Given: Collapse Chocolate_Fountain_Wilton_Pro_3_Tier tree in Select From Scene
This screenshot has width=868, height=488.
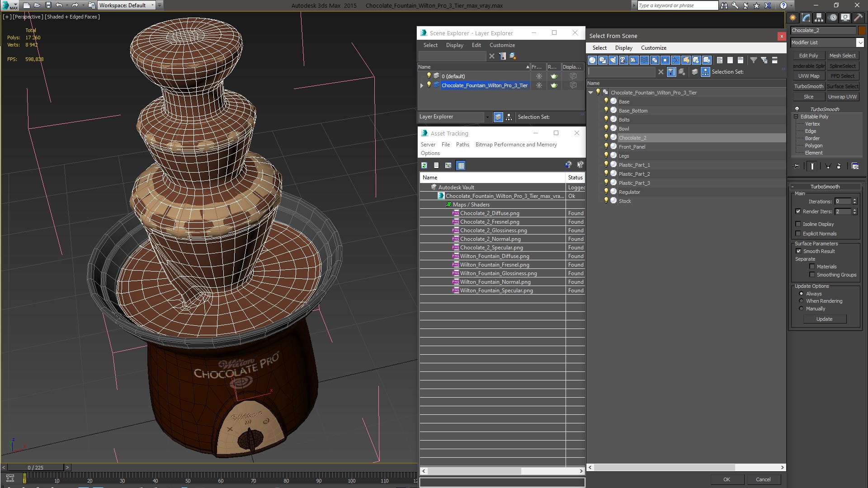Looking at the screenshot, I should tap(591, 93).
